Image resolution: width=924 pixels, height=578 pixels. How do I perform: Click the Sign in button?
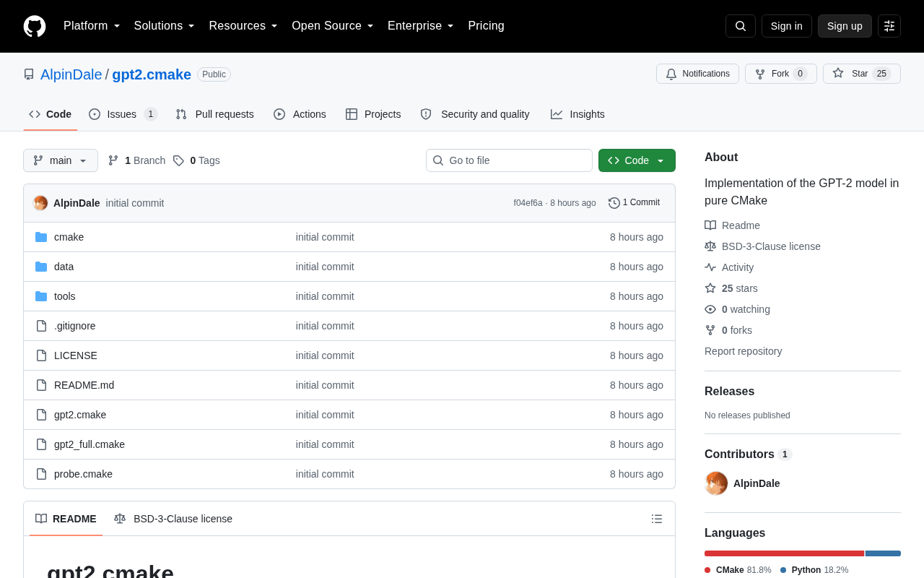(786, 26)
